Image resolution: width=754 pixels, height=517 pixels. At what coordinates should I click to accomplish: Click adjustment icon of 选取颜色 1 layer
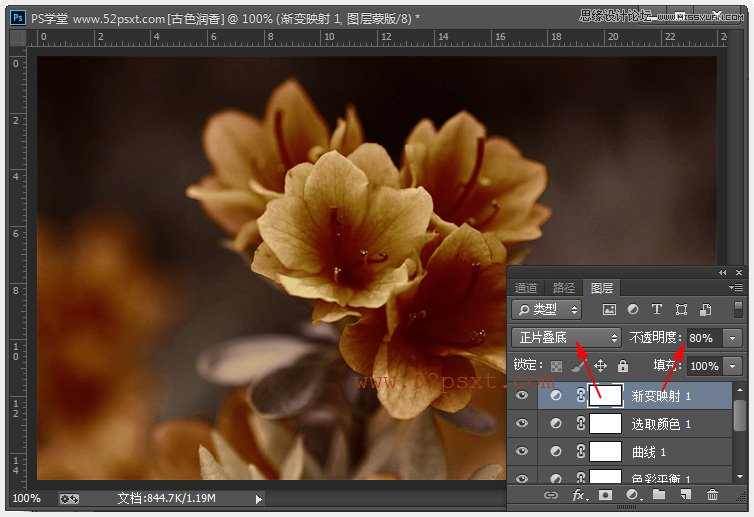(556, 423)
